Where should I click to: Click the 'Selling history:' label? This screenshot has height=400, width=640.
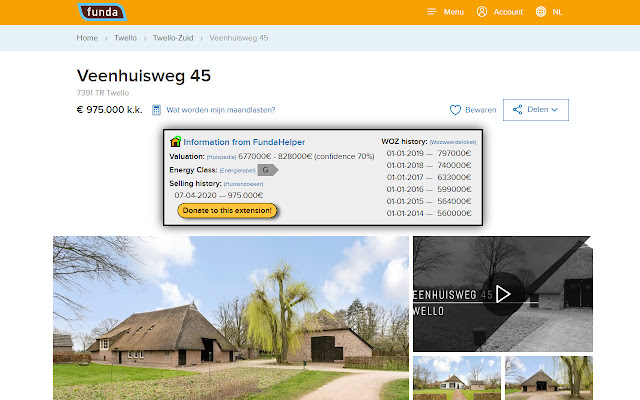(x=195, y=183)
